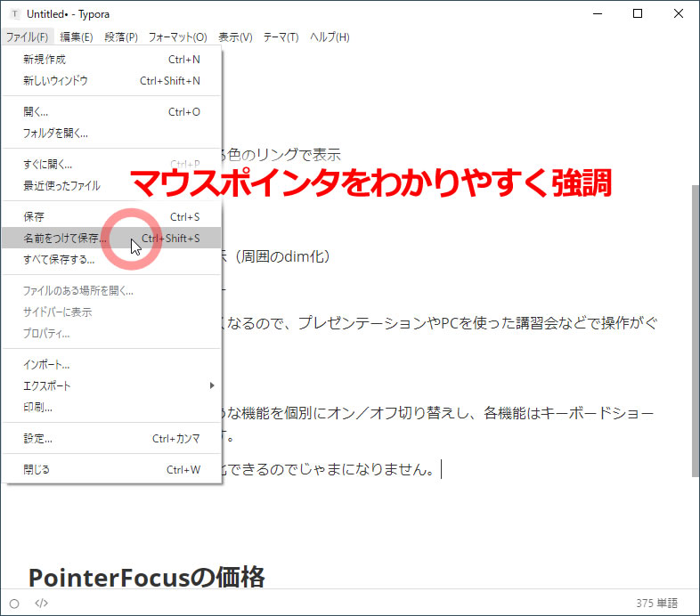Open the テーマ(T) menu

[x=281, y=37]
